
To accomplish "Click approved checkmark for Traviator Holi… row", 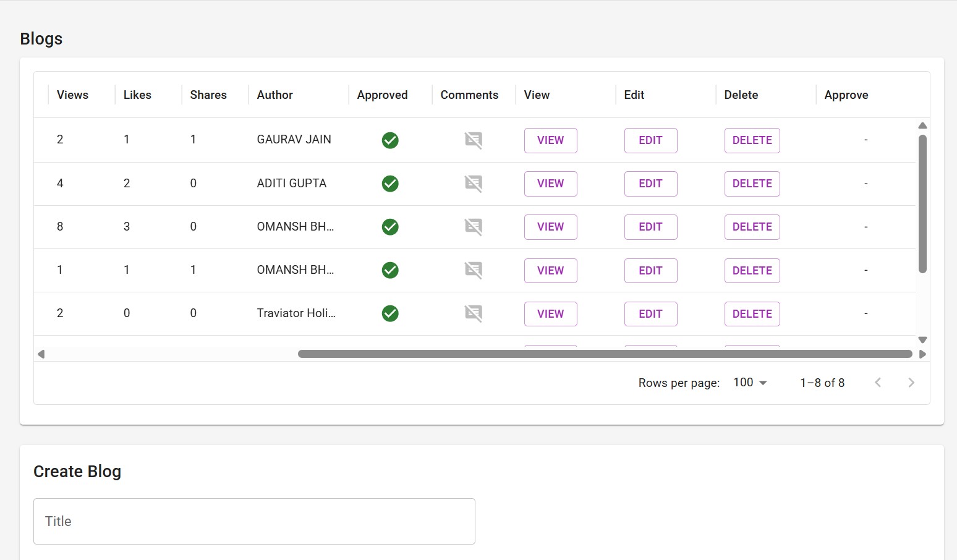I will tap(390, 313).
